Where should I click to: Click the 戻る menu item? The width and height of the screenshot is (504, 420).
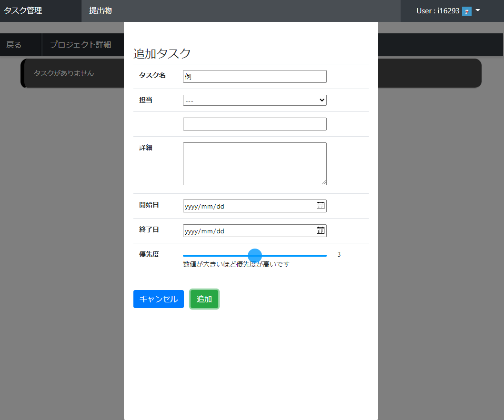[x=14, y=45]
